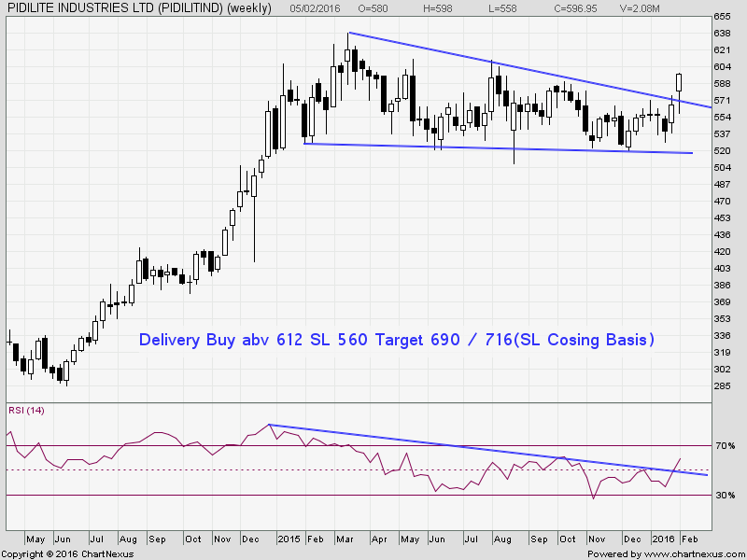Click the Powered by www.chartnexus.com text

665,554
